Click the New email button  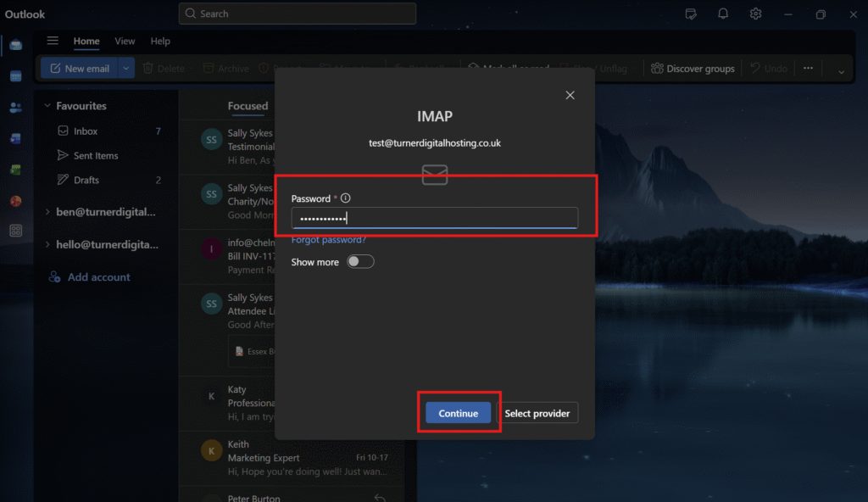(x=79, y=68)
